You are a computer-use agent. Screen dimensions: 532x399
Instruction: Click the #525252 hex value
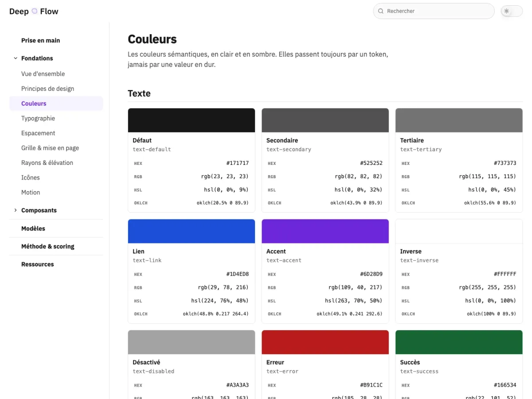[372, 163]
